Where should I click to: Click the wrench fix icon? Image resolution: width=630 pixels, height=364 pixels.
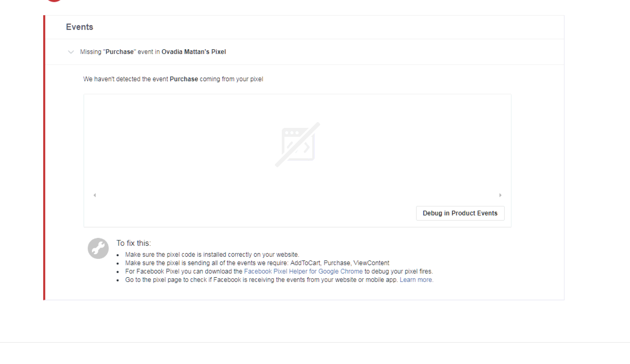[98, 248]
